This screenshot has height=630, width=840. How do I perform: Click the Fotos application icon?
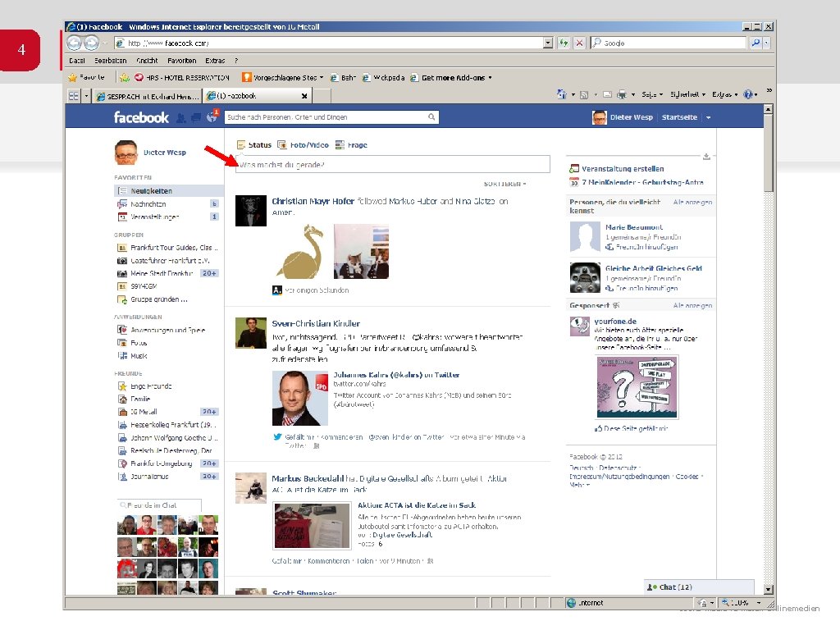pyautogui.click(x=122, y=343)
